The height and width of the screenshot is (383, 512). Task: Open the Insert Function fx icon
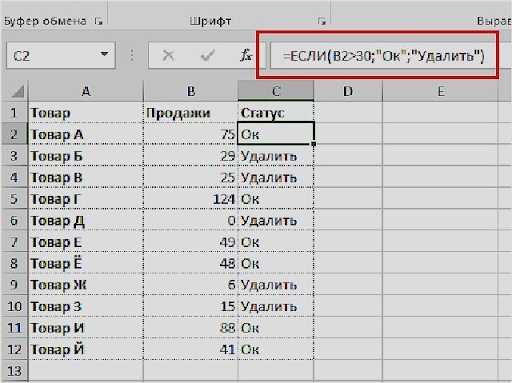pos(246,55)
